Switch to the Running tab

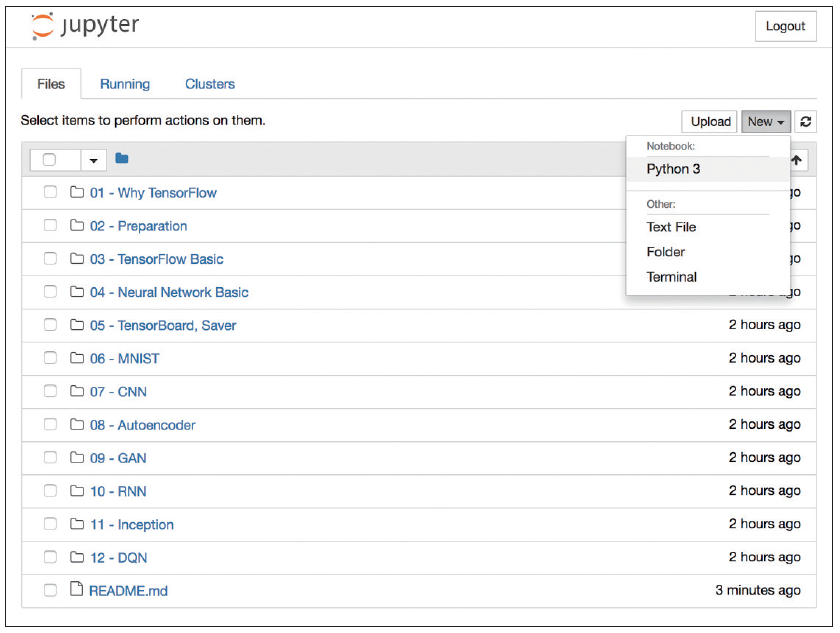tap(125, 84)
